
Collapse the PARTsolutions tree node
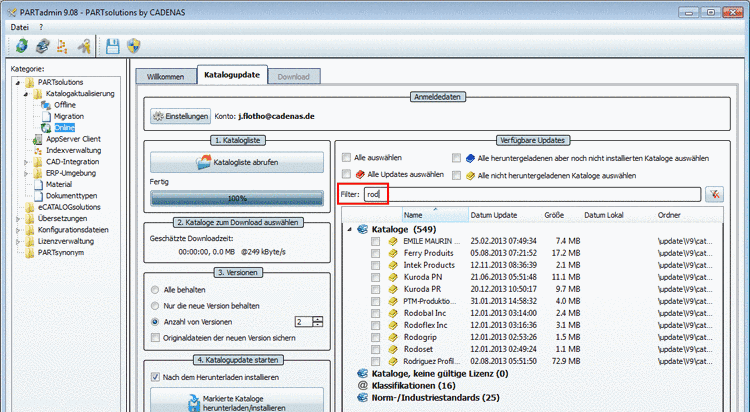point(18,82)
